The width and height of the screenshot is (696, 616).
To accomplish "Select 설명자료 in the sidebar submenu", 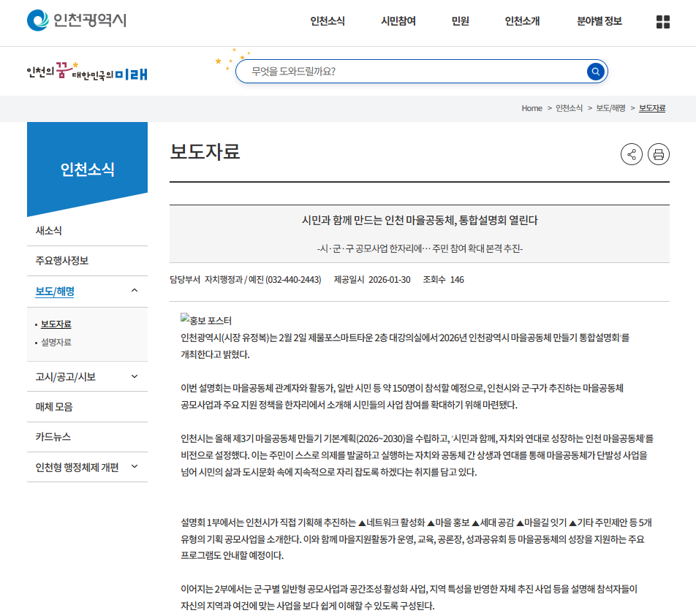I will coord(56,342).
